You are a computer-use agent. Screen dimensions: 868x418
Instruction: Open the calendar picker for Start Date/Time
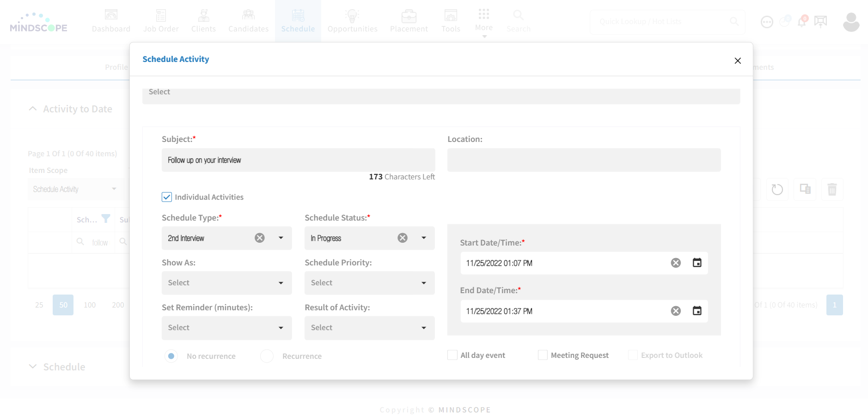point(697,263)
